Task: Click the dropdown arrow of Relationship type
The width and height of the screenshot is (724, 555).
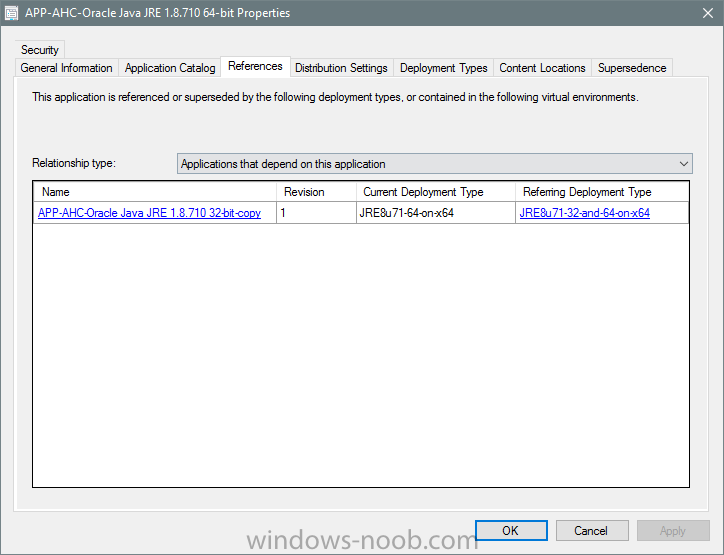Action: (683, 164)
